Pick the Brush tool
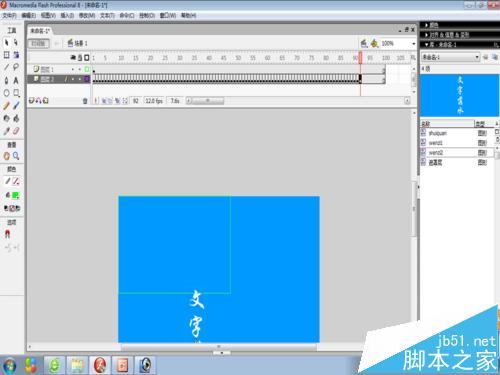The width and height of the screenshot is (500, 375). (16, 106)
